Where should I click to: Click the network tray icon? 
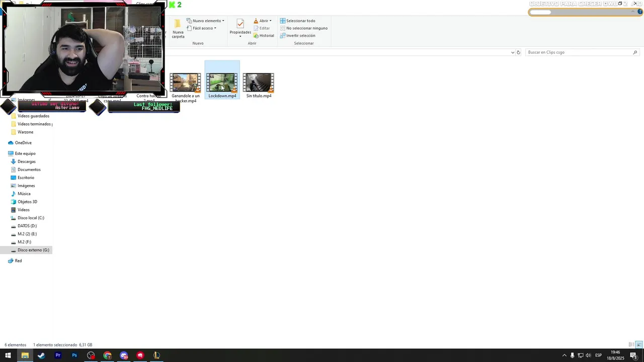(580, 355)
